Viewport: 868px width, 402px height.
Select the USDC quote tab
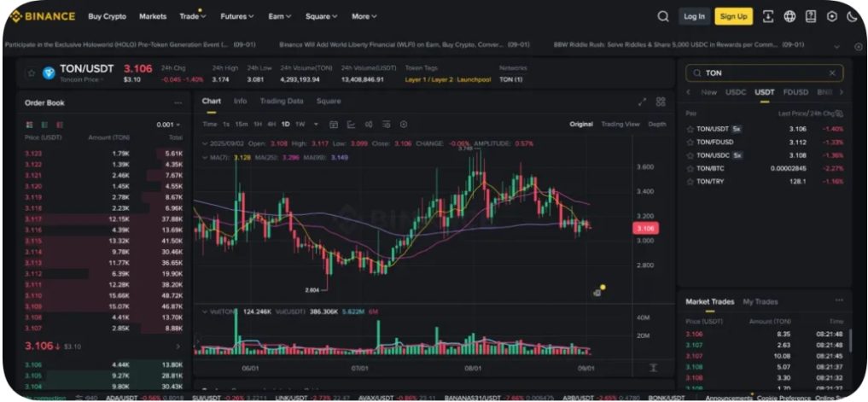point(736,92)
